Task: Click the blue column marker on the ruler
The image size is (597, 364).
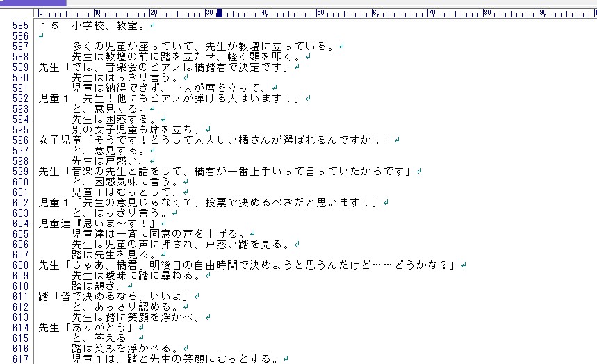Action: (219, 14)
